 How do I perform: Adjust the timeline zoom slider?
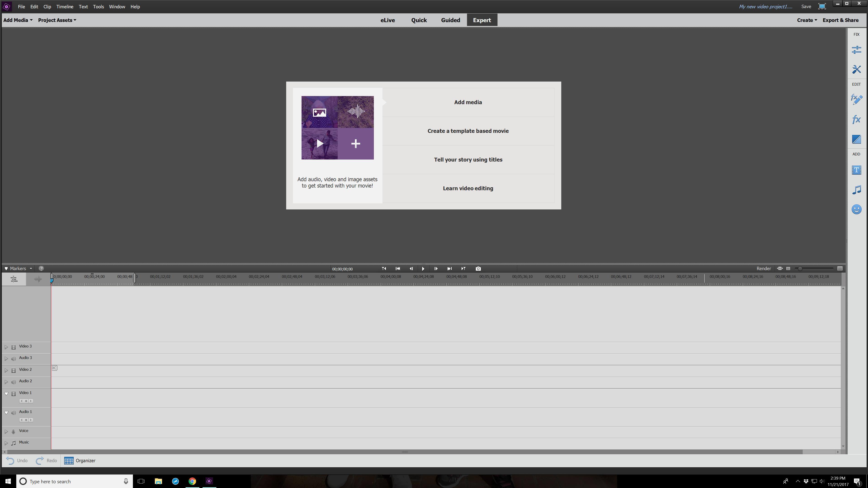(800, 269)
